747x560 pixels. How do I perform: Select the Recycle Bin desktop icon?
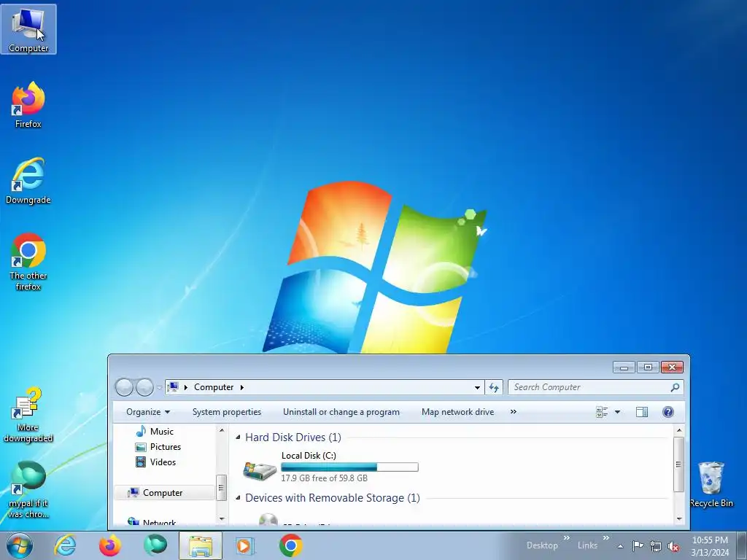(711, 485)
